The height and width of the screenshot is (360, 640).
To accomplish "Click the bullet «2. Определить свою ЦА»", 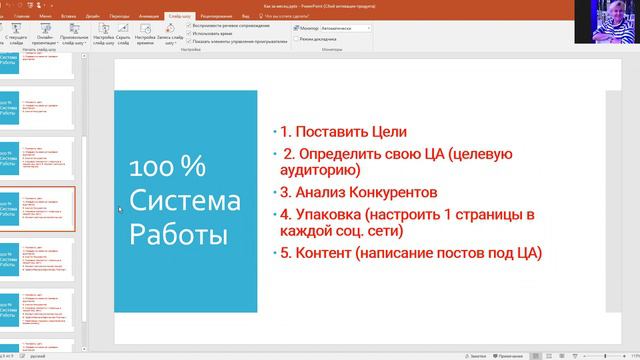I will coord(396,162).
